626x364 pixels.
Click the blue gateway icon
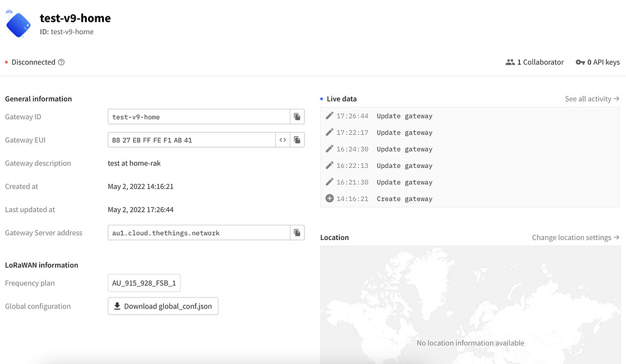click(18, 24)
